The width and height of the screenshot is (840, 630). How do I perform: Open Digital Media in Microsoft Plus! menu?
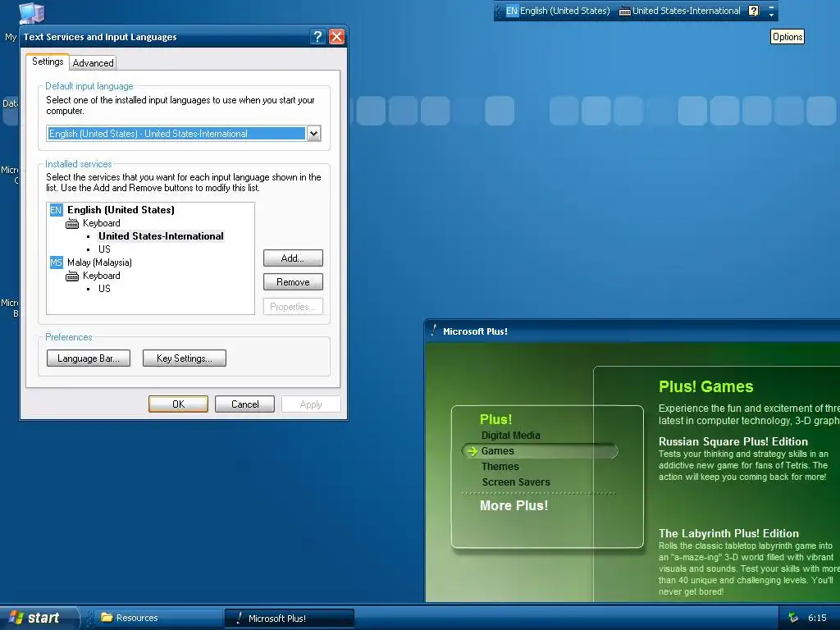point(510,436)
